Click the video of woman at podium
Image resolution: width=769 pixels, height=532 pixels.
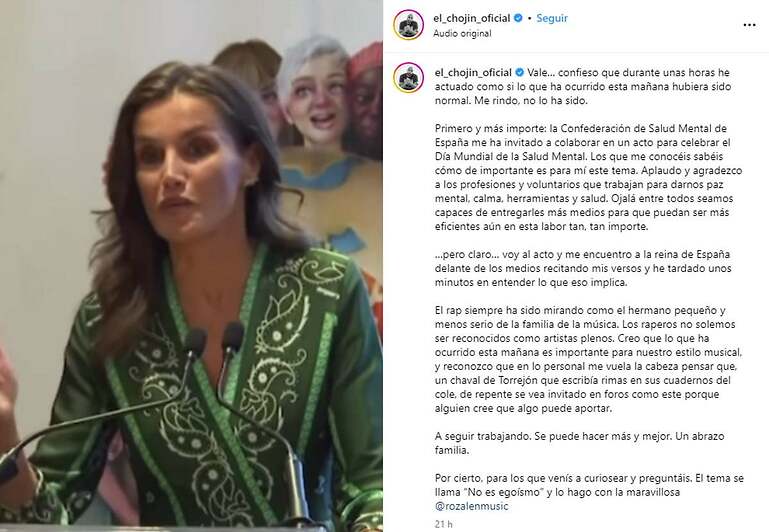[191, 266]
